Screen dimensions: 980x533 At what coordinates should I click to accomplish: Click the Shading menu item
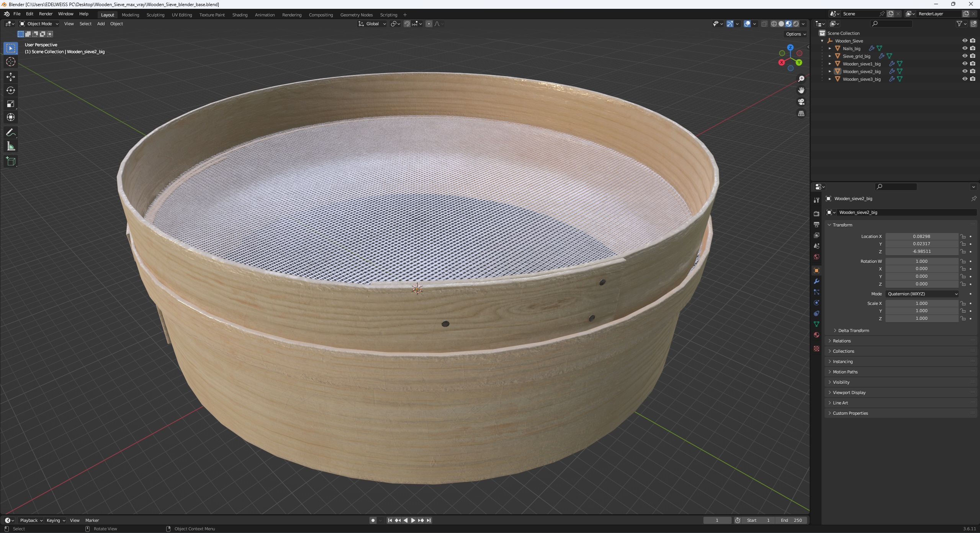[x=240, y=15]
